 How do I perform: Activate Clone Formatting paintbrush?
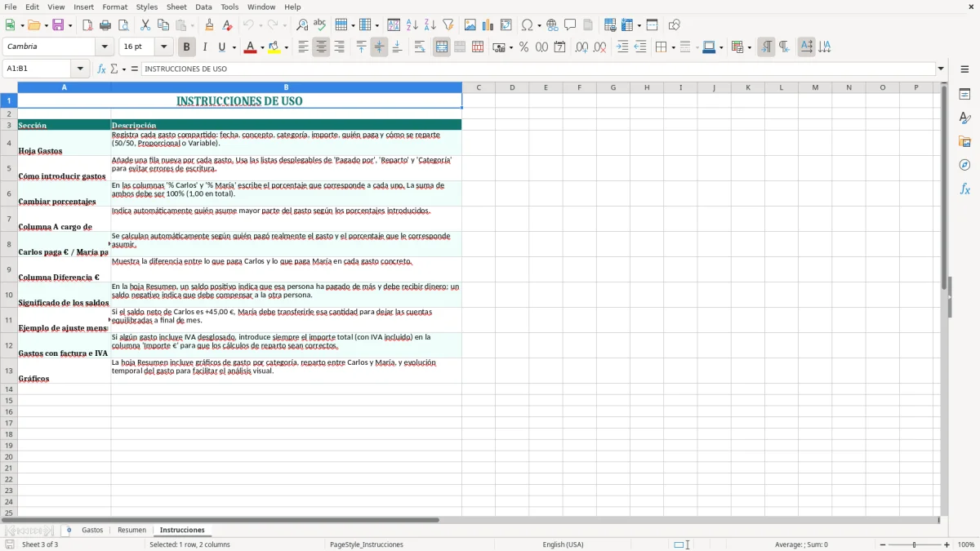tap(210, 25)
